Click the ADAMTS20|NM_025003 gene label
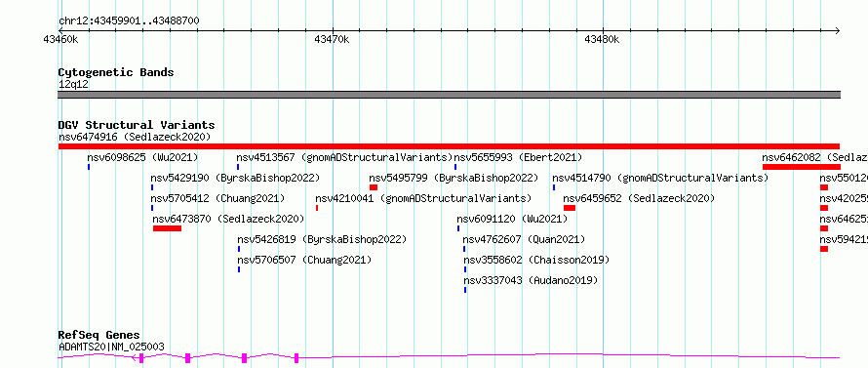Viewport: 868px width, 368px height. pyautogui.click(x=111, y=347)
